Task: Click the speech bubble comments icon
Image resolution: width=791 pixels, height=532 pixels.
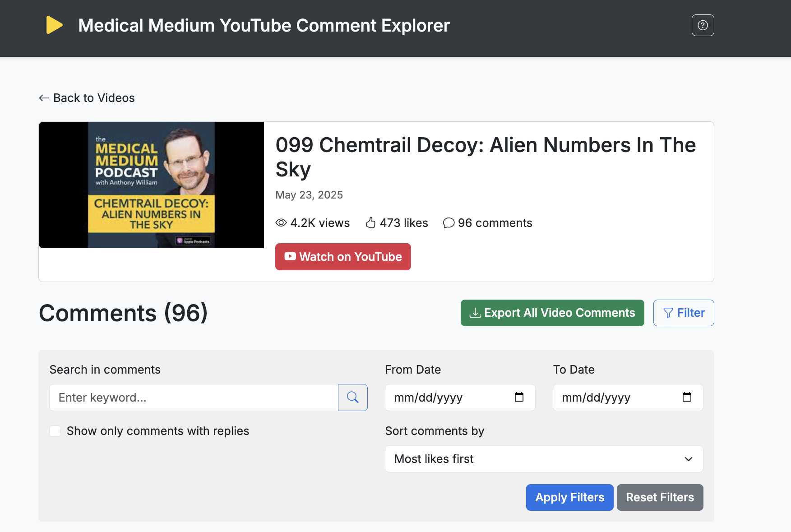Action: (449, 223)
